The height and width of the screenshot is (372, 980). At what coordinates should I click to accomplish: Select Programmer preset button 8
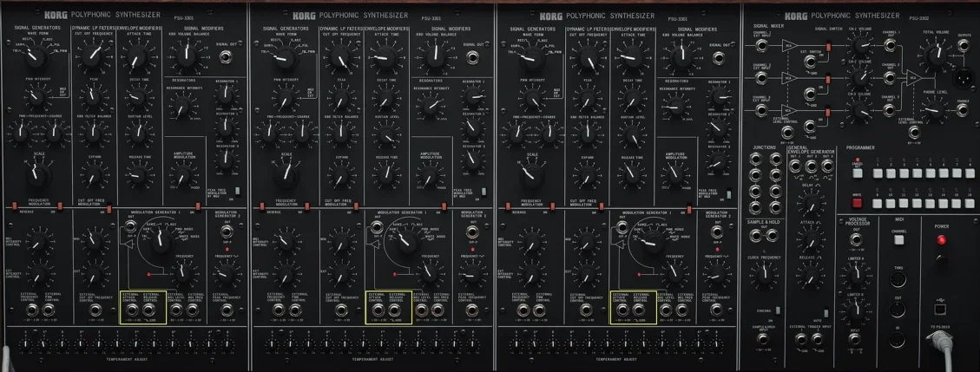coord(970,173)
